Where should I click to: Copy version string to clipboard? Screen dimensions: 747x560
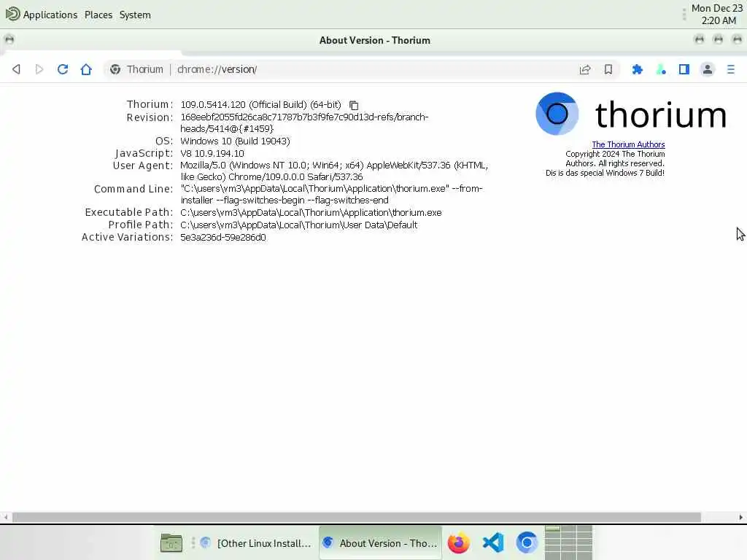click(x=354, y=105)
